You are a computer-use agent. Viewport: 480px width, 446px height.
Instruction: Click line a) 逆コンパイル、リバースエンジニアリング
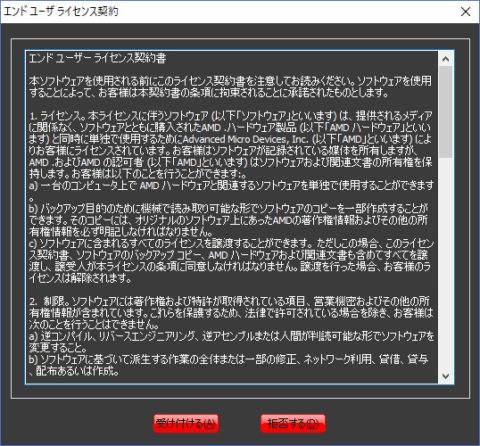(x=231, y=336)
